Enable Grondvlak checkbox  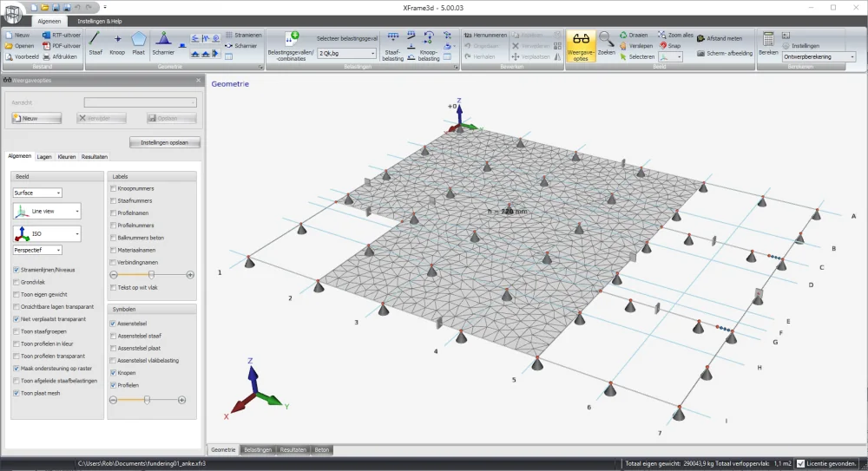tap(16, 282)
